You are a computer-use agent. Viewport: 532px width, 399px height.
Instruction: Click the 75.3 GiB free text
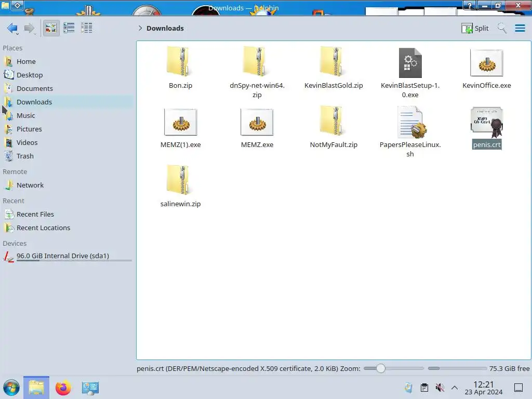tap(509, 368)
